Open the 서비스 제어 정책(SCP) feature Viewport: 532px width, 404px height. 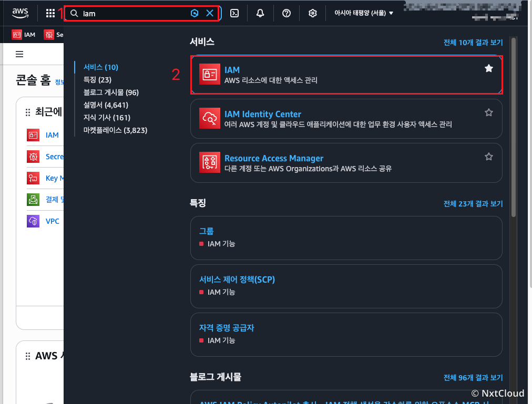point(346,286)
